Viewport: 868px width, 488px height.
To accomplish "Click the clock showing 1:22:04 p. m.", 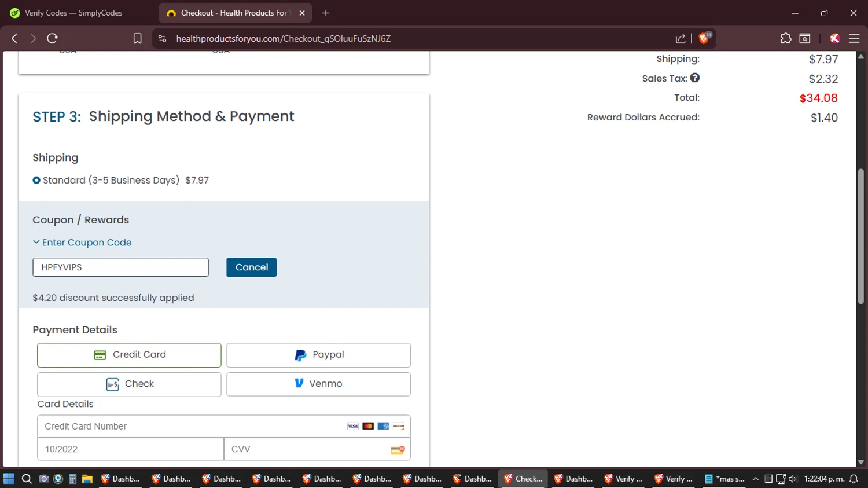I will point(824,479).
